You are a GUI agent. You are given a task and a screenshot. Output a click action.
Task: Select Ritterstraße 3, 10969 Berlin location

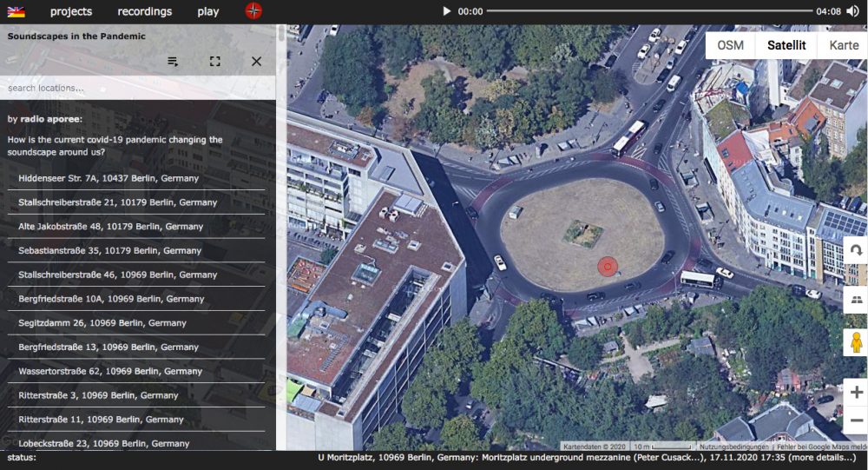tap(98, 395)
